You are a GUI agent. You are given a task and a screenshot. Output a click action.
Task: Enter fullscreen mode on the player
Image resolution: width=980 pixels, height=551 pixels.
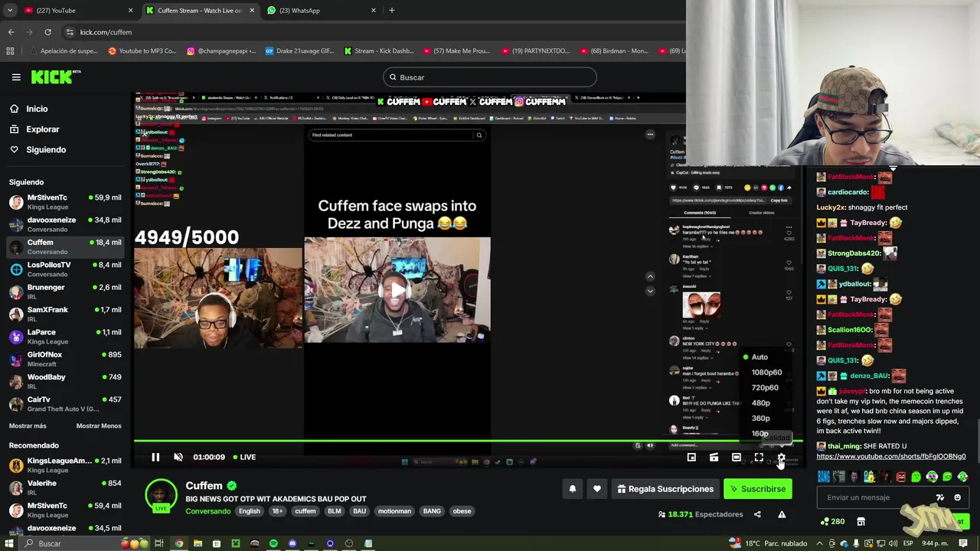click(759, 458)
